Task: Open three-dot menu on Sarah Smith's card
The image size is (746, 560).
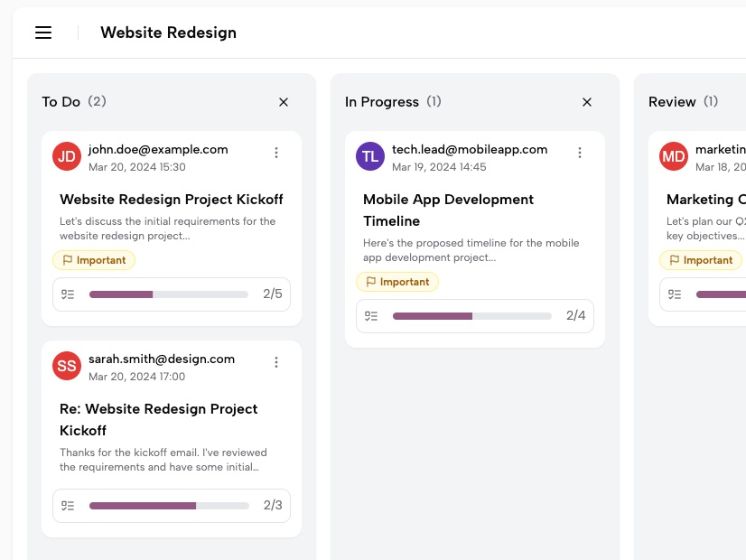Action: (276, 362)
